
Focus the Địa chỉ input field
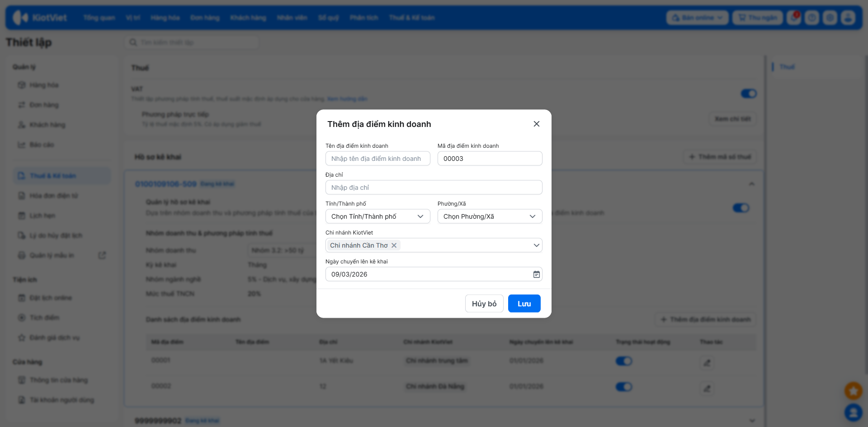click(434, 188)
